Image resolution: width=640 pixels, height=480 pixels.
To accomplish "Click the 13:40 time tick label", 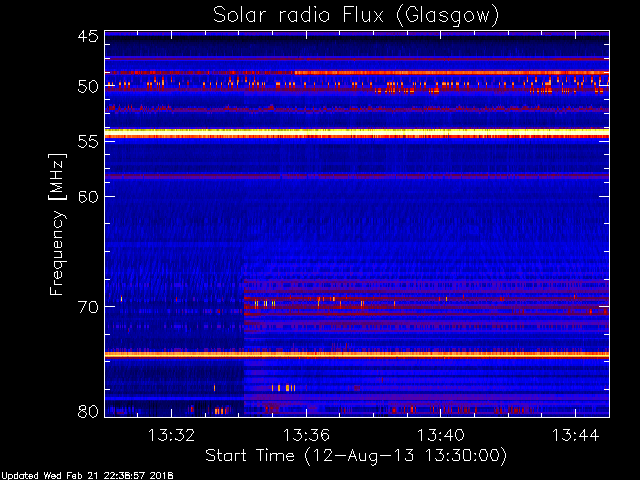I will tap(440, 435).
